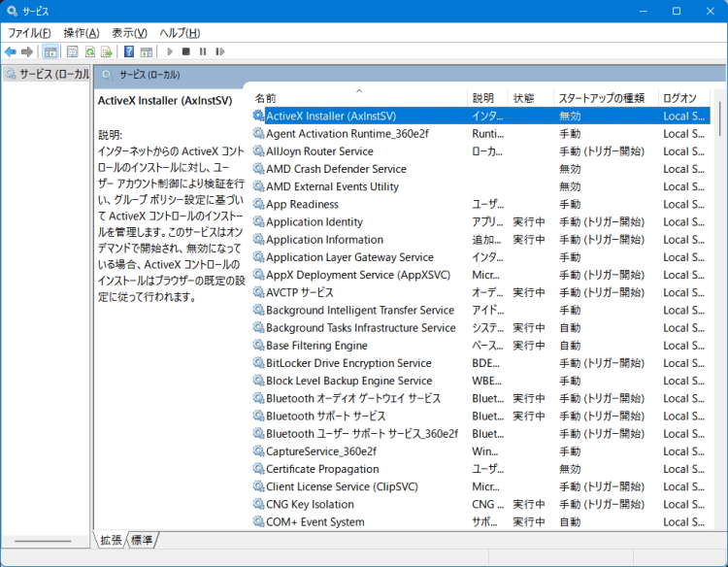
Task: Select Application Information service
Action: [481, 240]
